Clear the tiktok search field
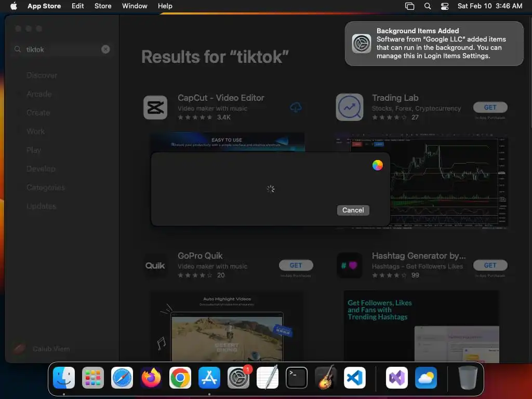The image size is (532, 399). 105,49
